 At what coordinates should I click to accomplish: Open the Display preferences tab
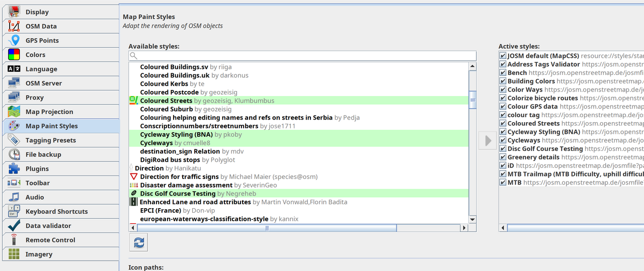37,12
